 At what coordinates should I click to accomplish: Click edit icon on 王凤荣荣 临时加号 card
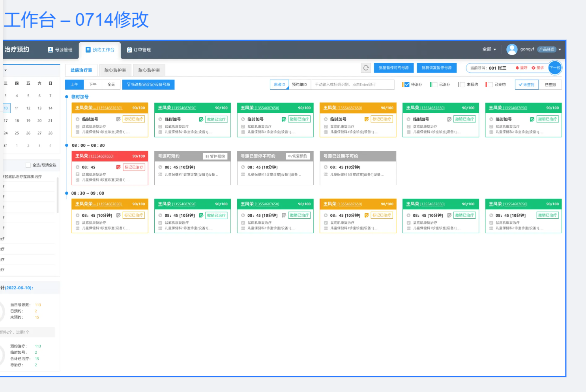118,119
